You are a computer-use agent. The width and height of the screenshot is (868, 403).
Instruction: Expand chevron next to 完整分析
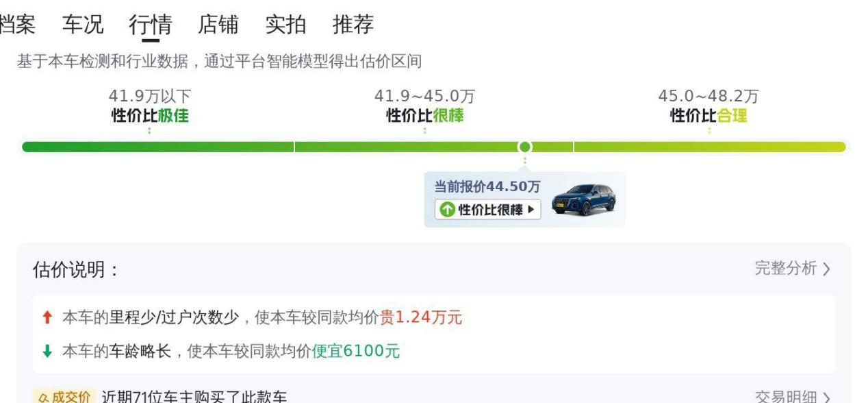coord(826,269)
